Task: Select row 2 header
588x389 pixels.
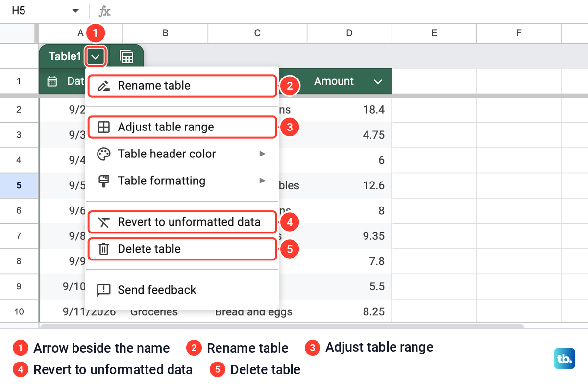Action: 19,110
